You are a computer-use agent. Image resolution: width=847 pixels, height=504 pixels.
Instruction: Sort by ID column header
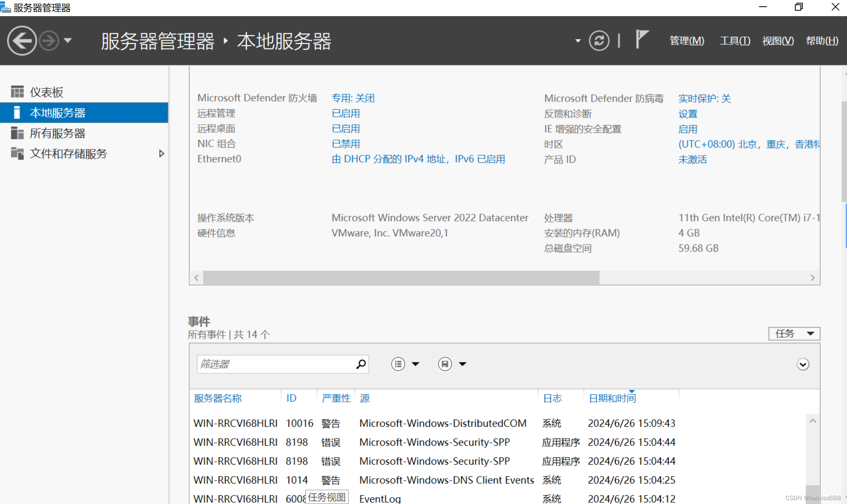[291, 398]
